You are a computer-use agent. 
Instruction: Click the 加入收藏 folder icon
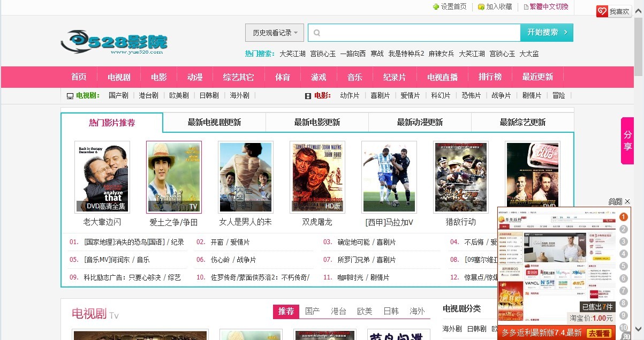[x=481, y=7]
